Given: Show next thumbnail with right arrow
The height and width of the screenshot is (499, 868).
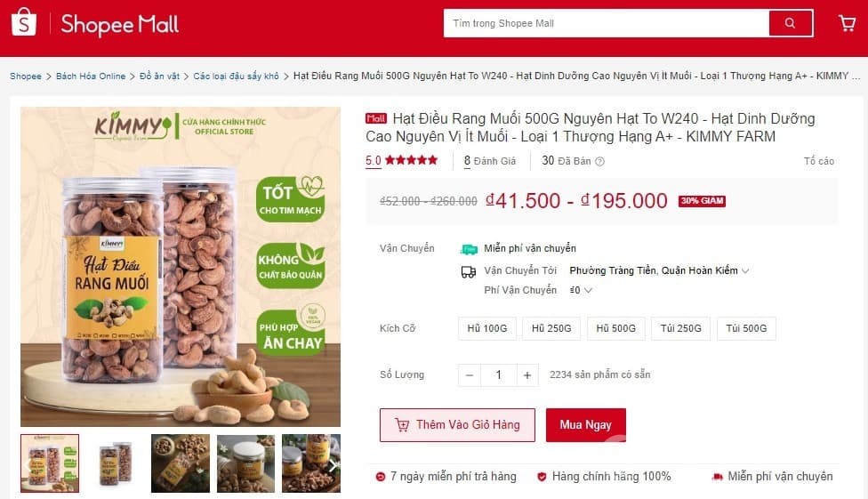Looking at the screenshot, I should tap(333, 466).
